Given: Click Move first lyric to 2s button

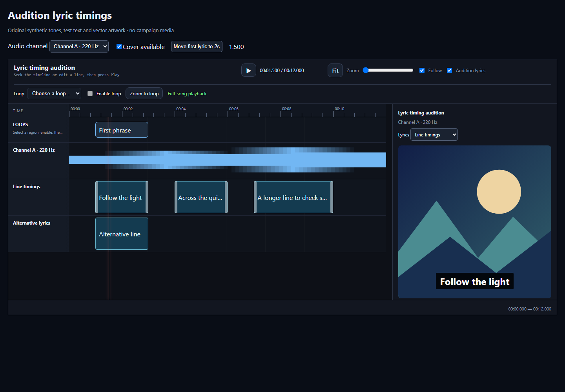Looking at the screenshot, I should click(x=197, y=46).
